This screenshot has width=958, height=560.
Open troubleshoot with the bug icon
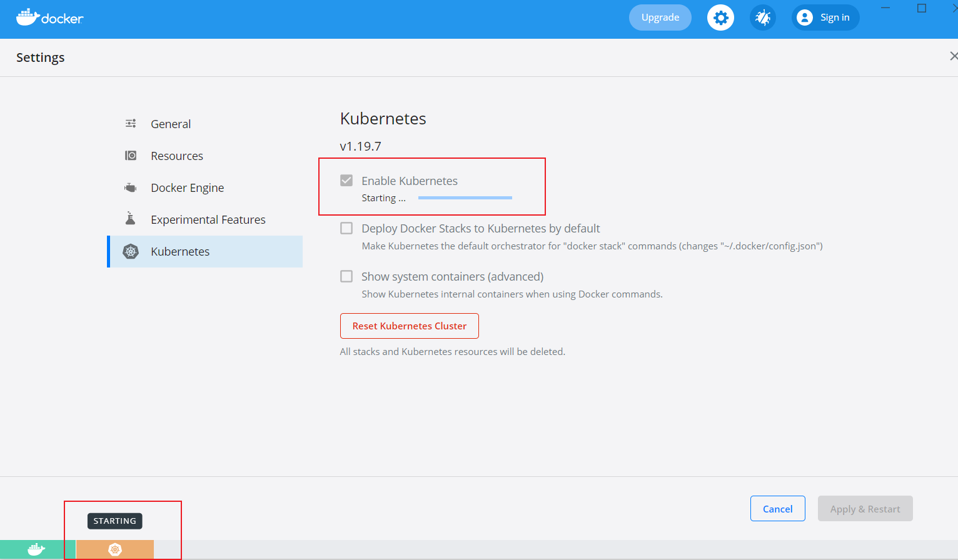point(763,17)
